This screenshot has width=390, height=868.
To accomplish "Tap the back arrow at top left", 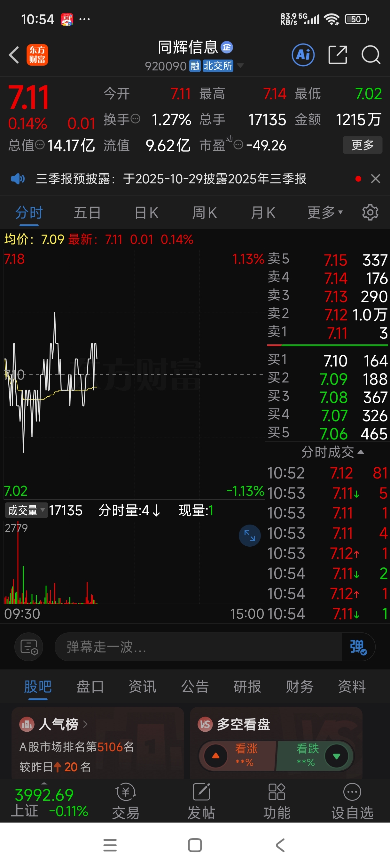I will 14,55.
